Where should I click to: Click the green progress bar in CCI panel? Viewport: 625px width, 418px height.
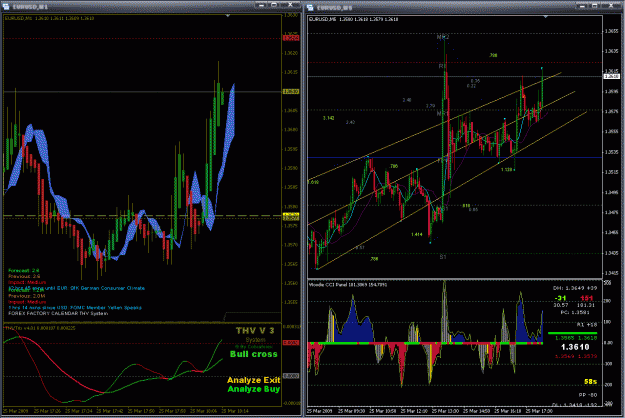(572, 333)
